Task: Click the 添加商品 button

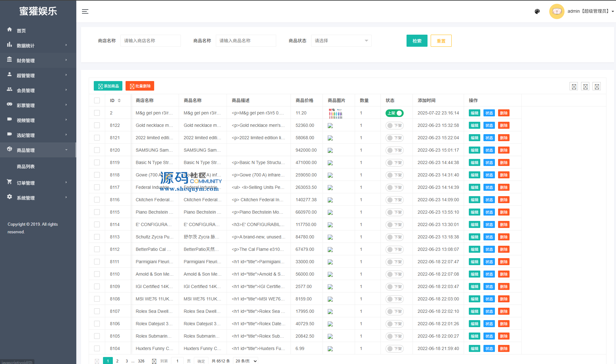Action: 108,86
